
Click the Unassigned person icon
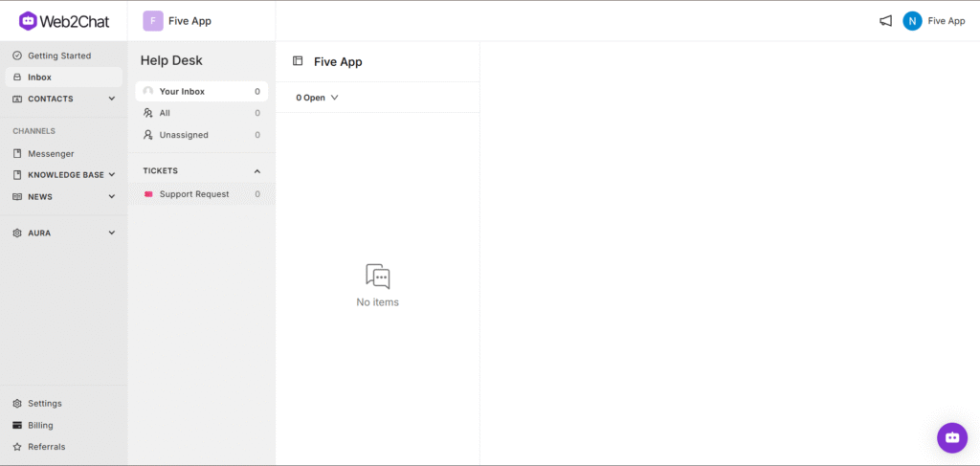tap(148, 134)
